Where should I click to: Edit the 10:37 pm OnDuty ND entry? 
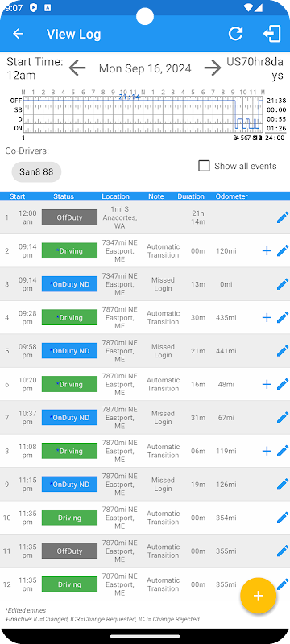[x=283, y=417]
